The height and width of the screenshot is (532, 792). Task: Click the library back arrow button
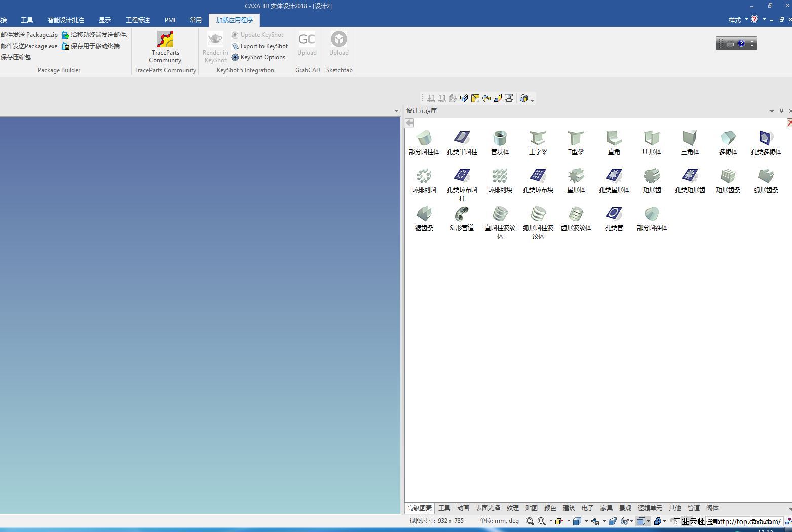coord(409,123)
